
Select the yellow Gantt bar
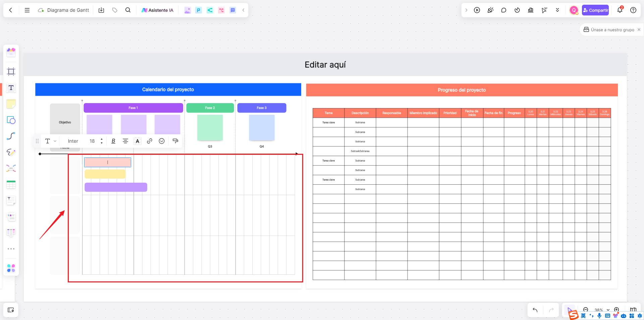(x=105, y=174)
